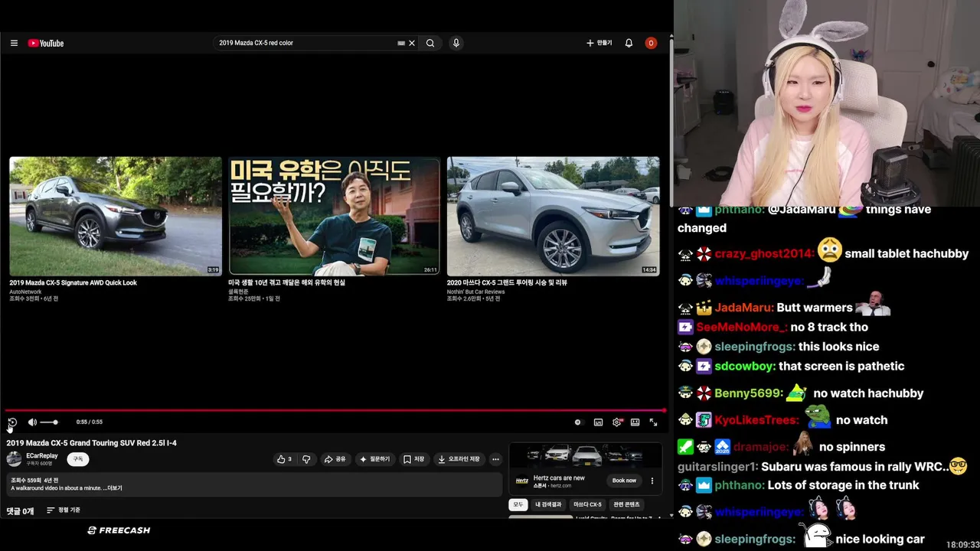Open more actions three-dot menu
The image size is (980, 551).
point(495,459)
